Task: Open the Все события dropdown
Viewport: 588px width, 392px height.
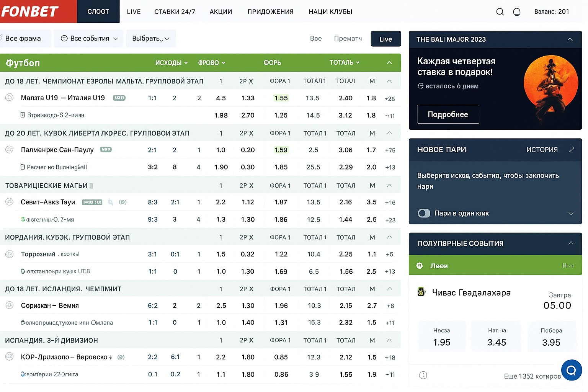Action: coord(89,39)
